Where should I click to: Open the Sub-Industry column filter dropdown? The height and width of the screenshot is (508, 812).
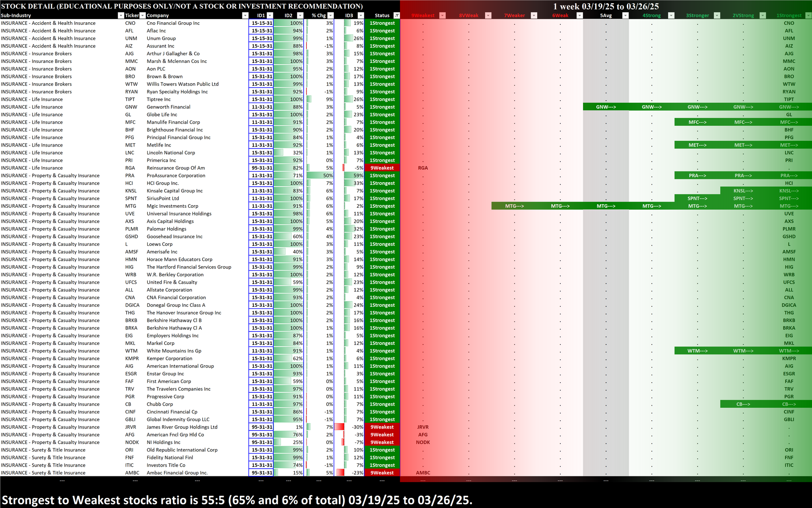(121, 15)
